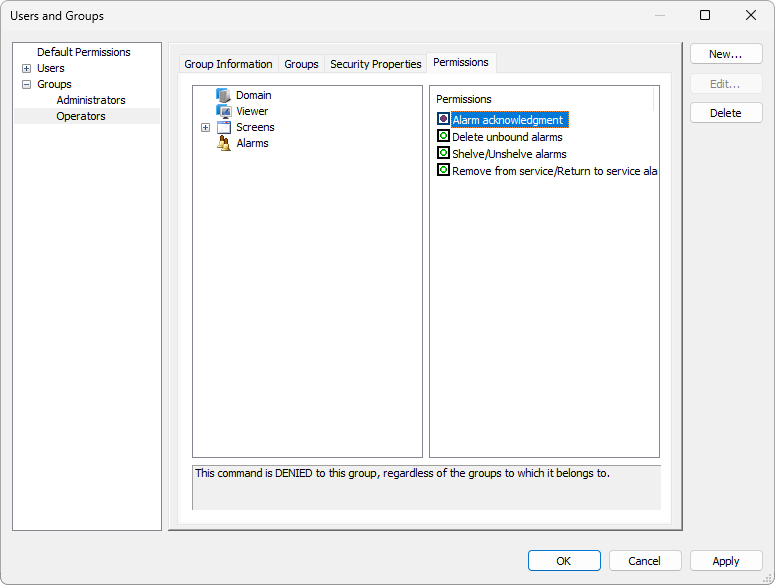Click the Delete button
This screenshot has height=585, width=775.
click(x=725, y=113)
